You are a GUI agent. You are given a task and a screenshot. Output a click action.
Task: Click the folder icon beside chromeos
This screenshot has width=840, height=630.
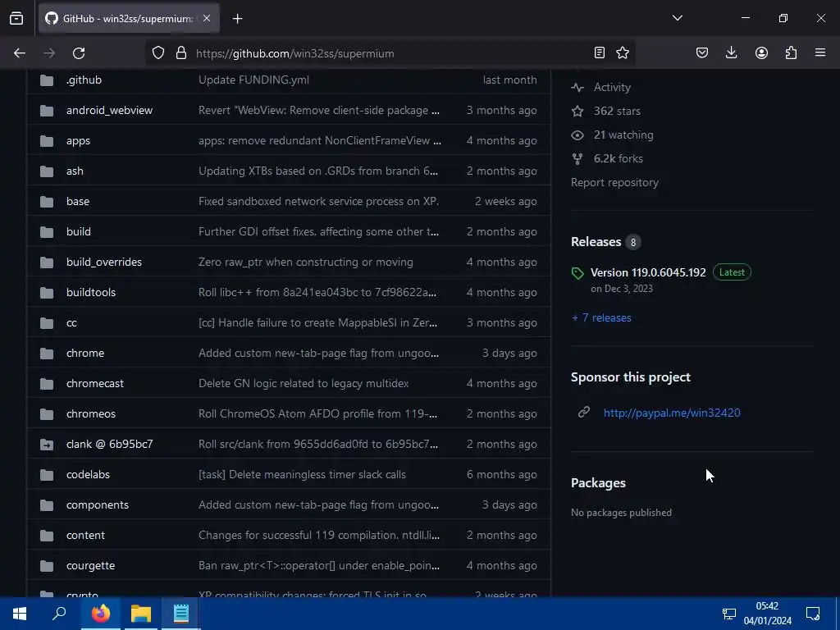47,414
